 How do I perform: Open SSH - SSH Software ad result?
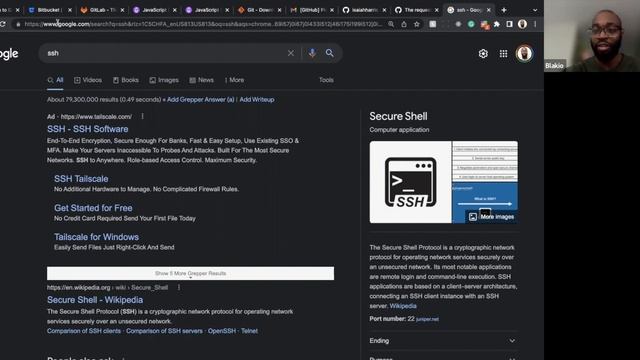click(87, 129)
